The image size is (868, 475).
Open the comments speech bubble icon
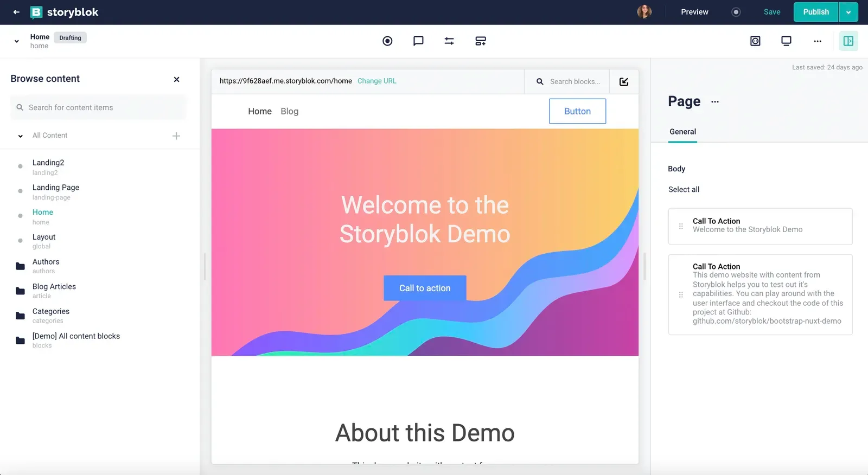[x=418, y=41]
